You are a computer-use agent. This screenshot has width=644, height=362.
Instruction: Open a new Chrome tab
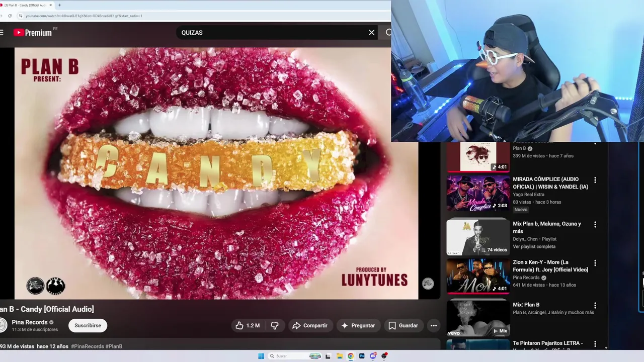click(59, 5)
